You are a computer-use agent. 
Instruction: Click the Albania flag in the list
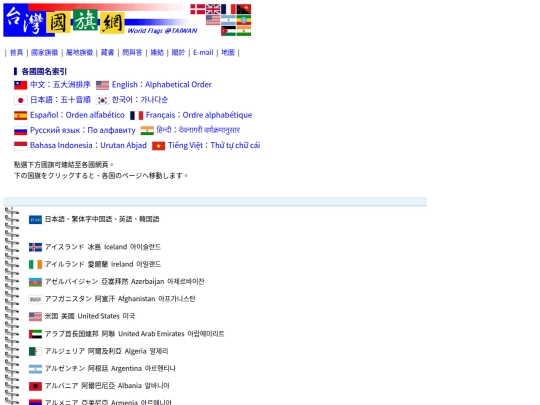point(35,386)
